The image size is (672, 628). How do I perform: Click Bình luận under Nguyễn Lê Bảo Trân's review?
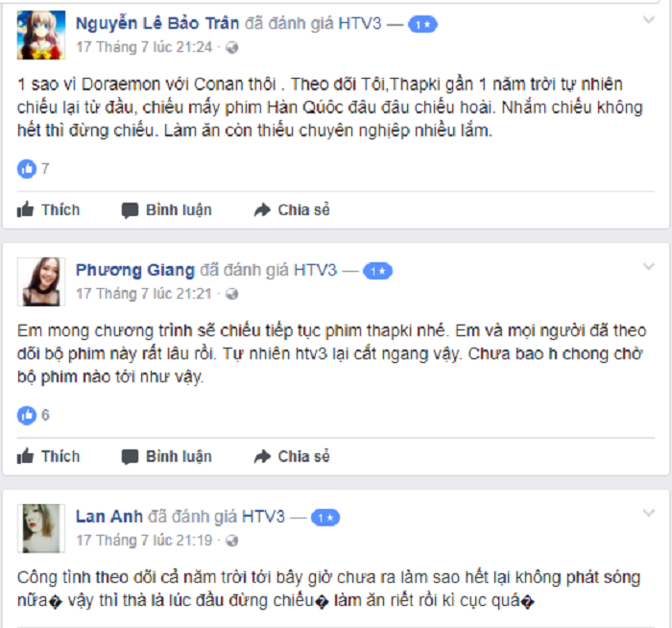pyautogui.click(x=167, y=210)
